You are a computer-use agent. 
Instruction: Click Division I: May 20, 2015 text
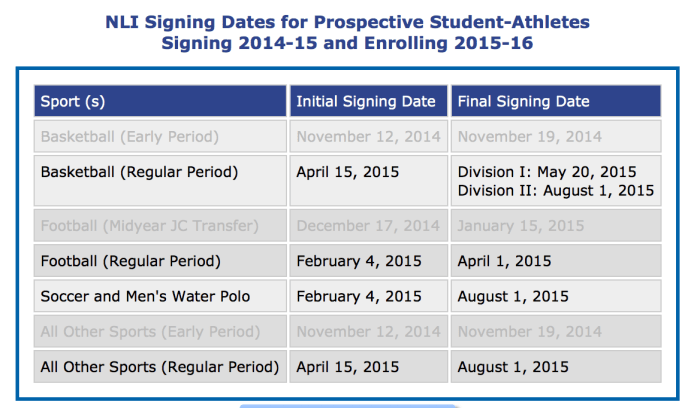pyautogui.click(x=546, y=172)
